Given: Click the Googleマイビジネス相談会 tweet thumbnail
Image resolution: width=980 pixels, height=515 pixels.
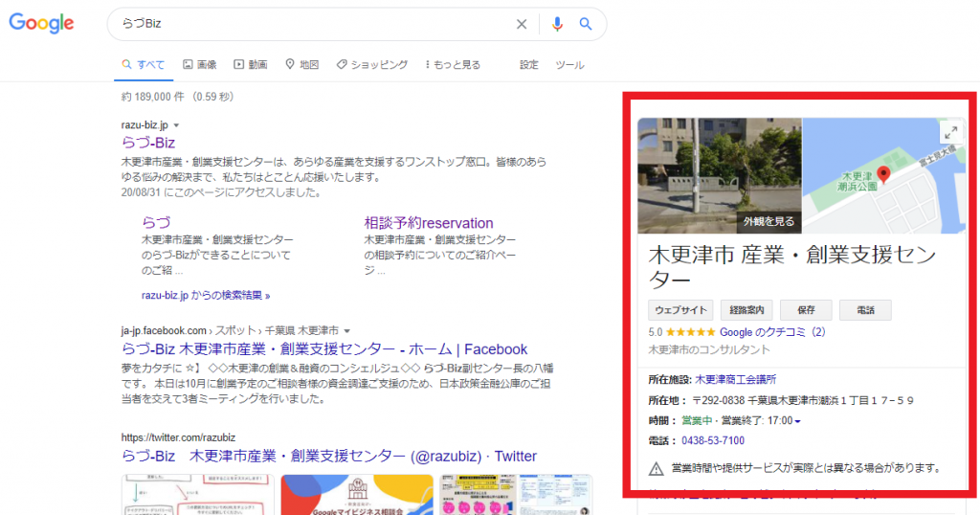Looking at the screenshot, I should (x=357, y=494).
